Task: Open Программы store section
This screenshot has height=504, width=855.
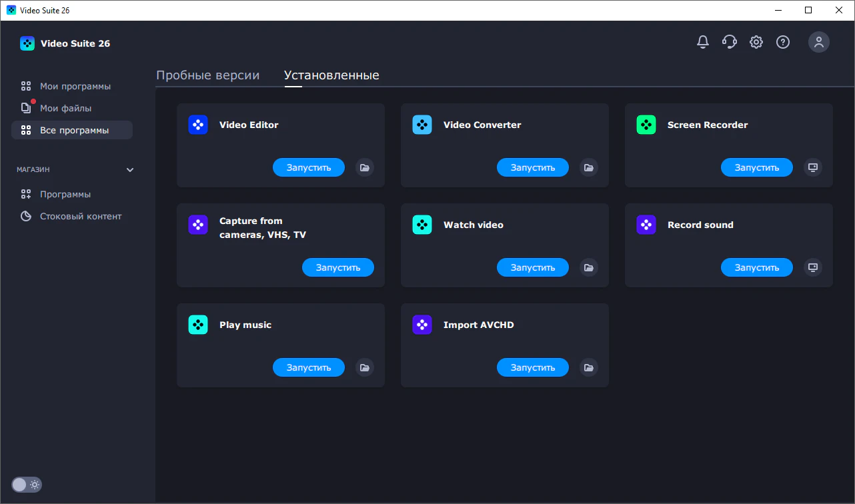Action: click(x=72, y=194)
